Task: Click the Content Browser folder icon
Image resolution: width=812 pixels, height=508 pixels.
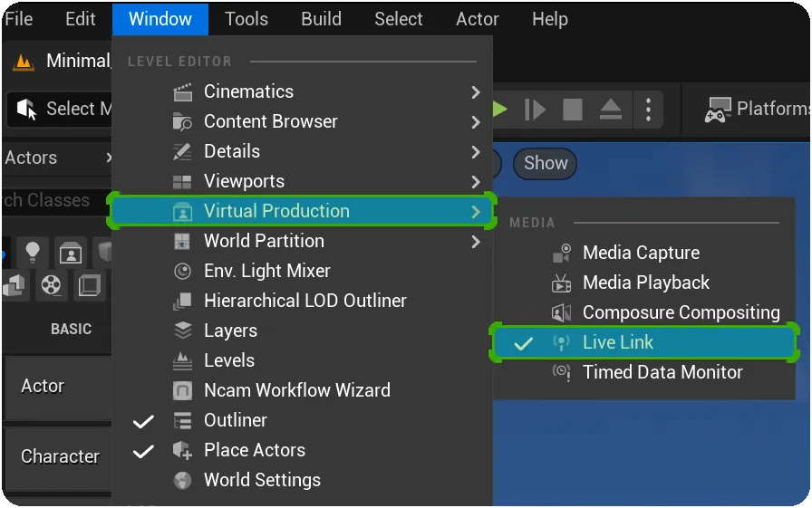Action: (x=182, y=122)
